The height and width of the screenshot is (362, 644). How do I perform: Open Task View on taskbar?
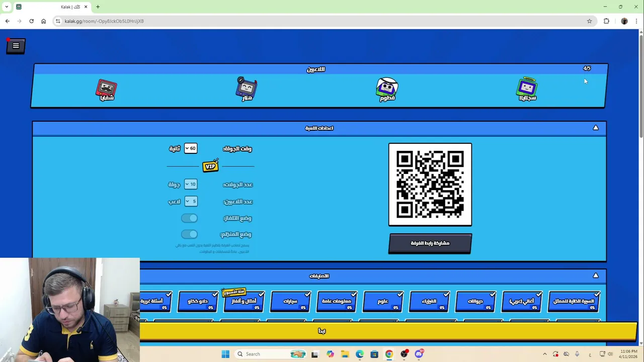coord(315,354)
